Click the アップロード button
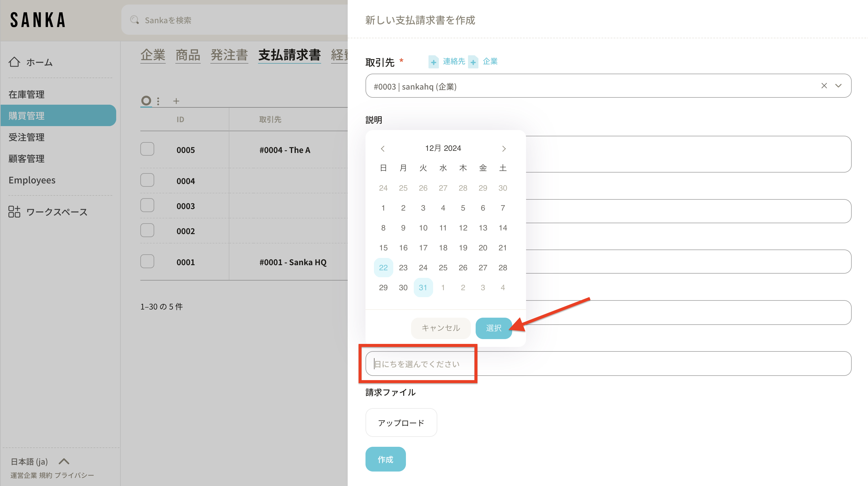Image resolution: width=868 pixels, height=486 pixels. click(401, 423)
